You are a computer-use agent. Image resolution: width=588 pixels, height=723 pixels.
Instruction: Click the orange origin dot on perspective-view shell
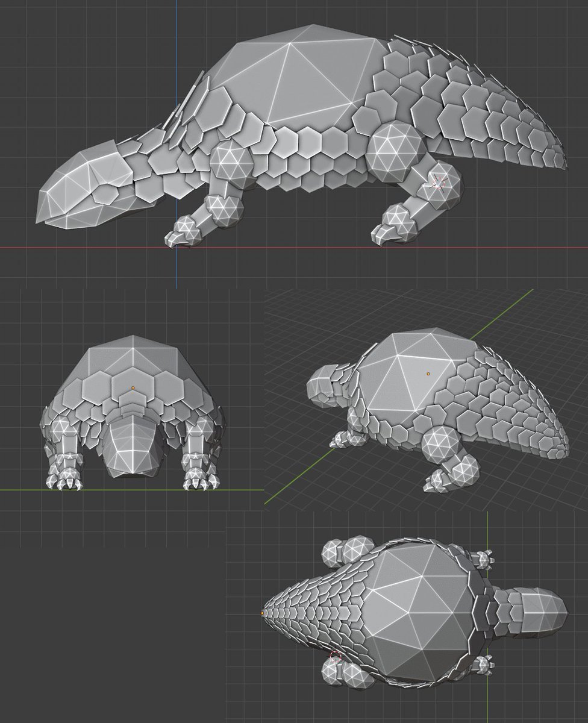(x=428, y=374)
